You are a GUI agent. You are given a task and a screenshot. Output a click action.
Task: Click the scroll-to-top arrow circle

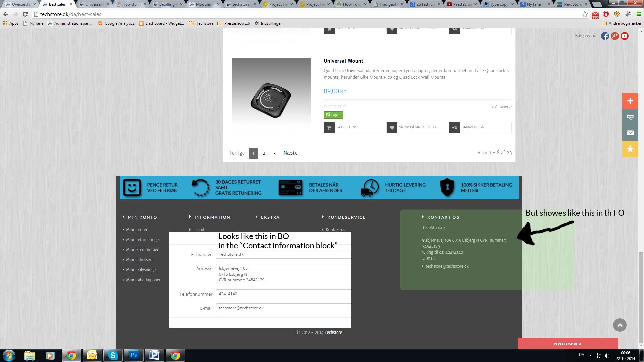[x=620, y=325]
